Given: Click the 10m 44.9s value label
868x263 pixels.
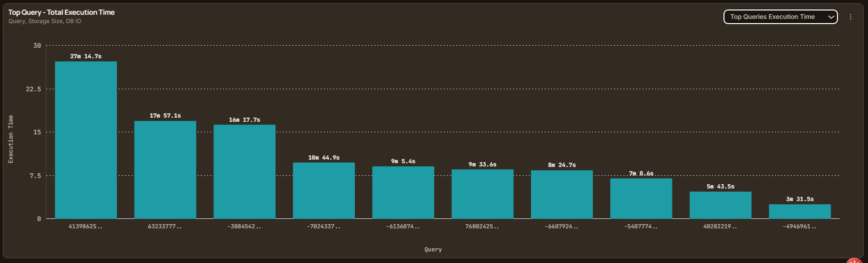Looking at the screenshot, I should (324, 157).
